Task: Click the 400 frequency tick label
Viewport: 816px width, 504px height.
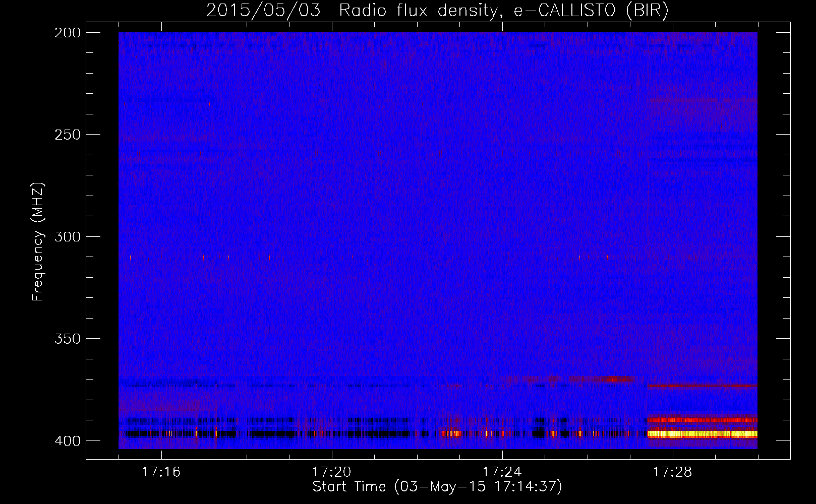Action: click(x=67, y=441)
